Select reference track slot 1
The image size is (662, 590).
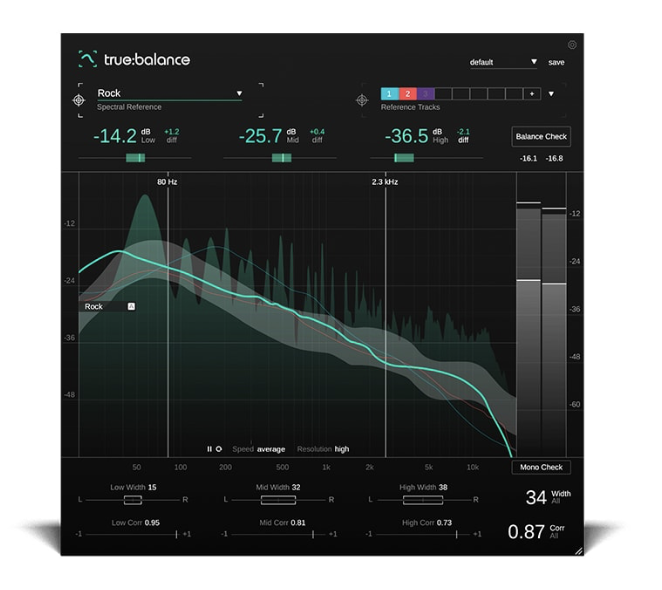coord(389,94)
